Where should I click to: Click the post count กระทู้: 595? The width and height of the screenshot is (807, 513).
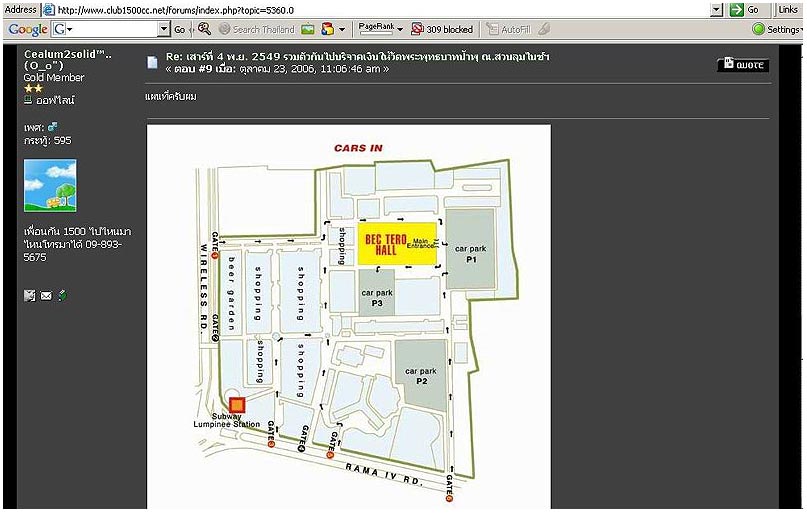(x=47, y=140)
